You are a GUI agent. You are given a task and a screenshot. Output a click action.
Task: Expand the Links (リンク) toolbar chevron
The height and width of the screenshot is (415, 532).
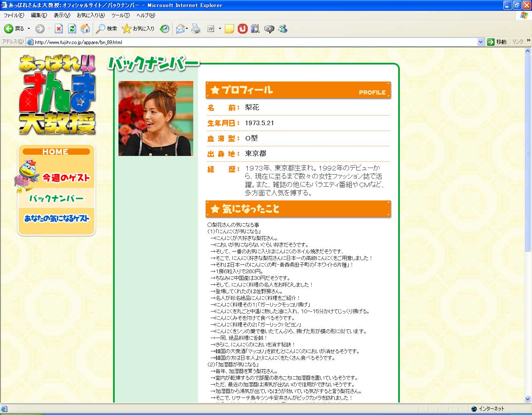(x=528, y=40)
